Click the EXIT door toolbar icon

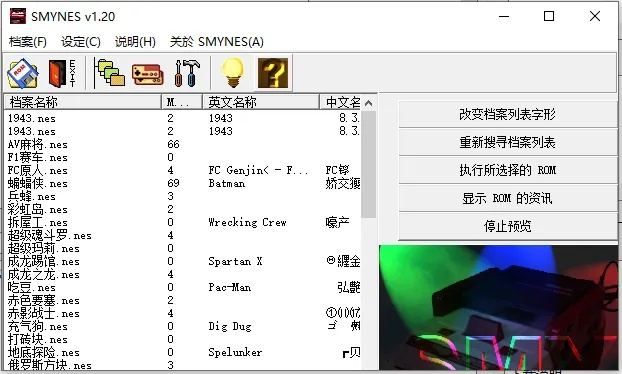pyautogui.click(x=62, y=73)
